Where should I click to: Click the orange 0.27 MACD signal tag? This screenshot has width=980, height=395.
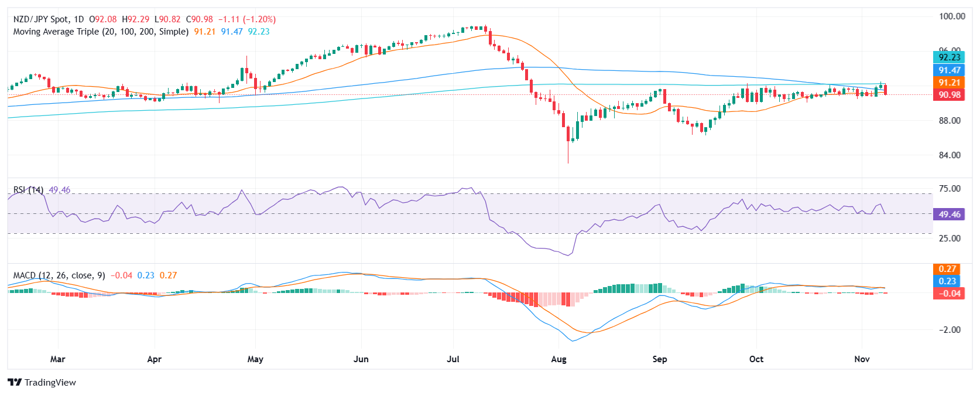click(x=947, y=269)
